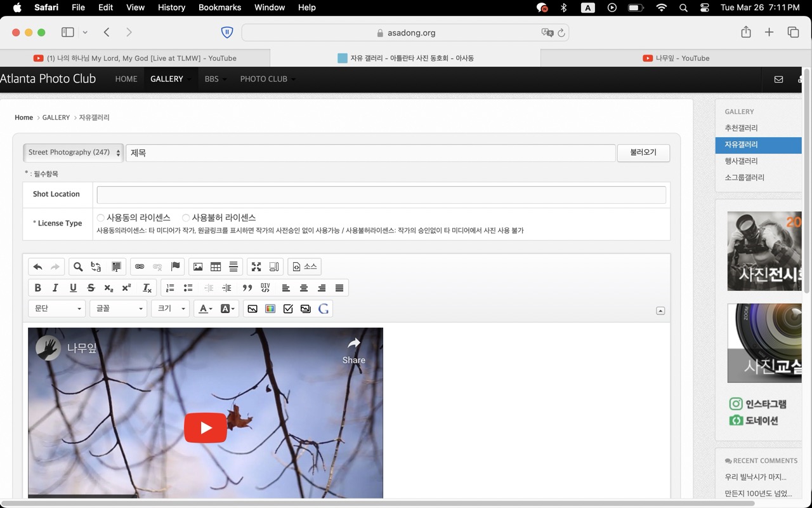The height and width of the screenshot is (508, 812).
Task: Open the GALLERY navigation menu
Action: tap(167, 79)
